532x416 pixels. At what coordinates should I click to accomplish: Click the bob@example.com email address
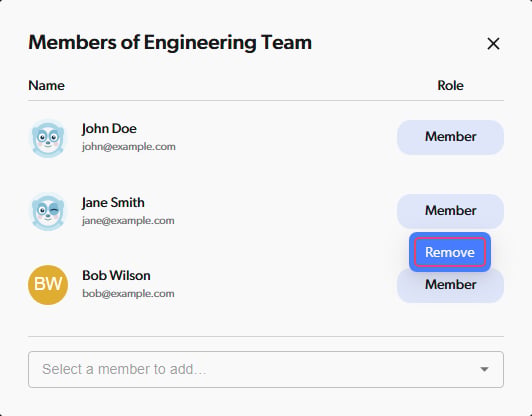coord(128,294)
